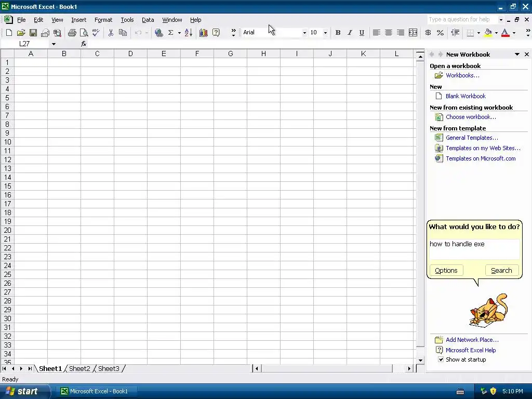Open the Name Box dropdown arrow

click(x=54, y=44)
